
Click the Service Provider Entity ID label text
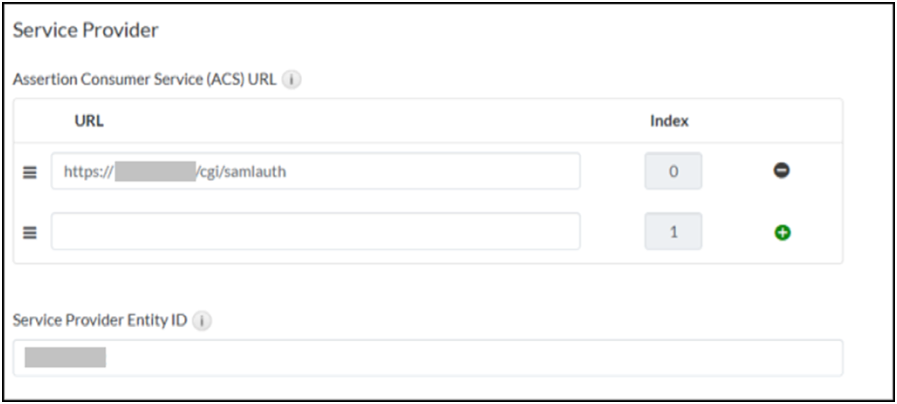(x=100, y=321)
